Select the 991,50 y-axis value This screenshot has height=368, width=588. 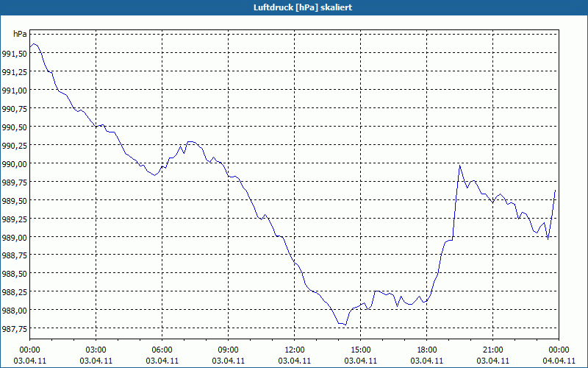click(x=14, y=54)
